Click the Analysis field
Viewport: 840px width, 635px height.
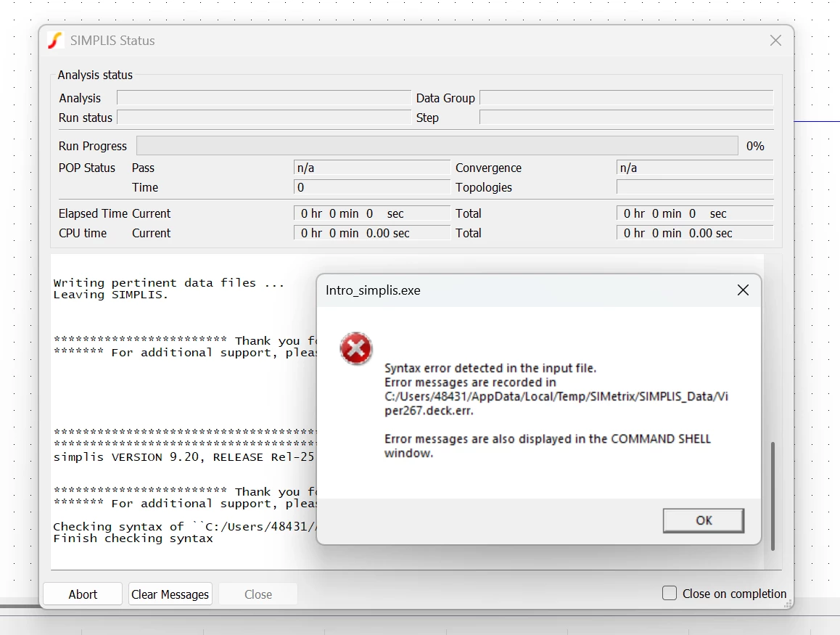(x=263, y=97)
